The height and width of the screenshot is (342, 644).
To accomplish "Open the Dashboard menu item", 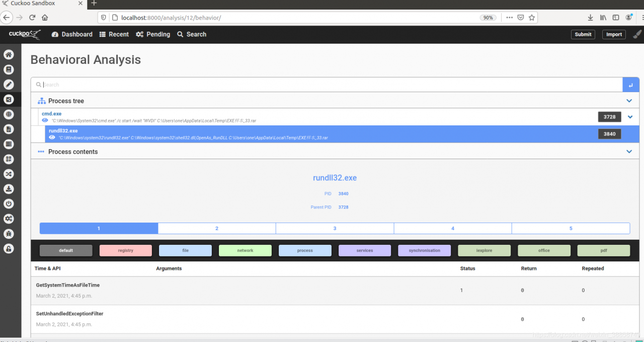I will click(72, 34).
